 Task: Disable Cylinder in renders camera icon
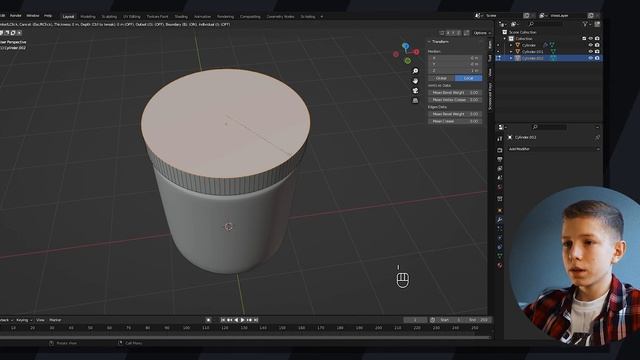click(x=597, y=45)
